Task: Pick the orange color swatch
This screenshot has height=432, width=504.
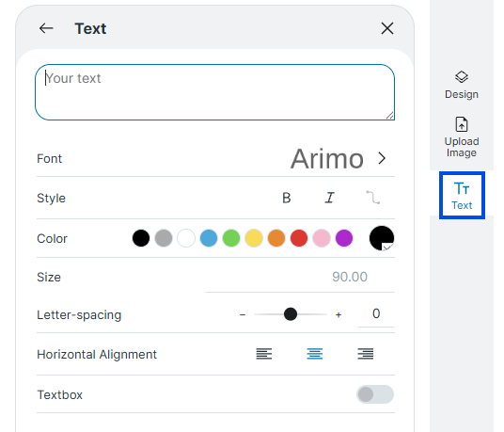Action: point(276,238)
